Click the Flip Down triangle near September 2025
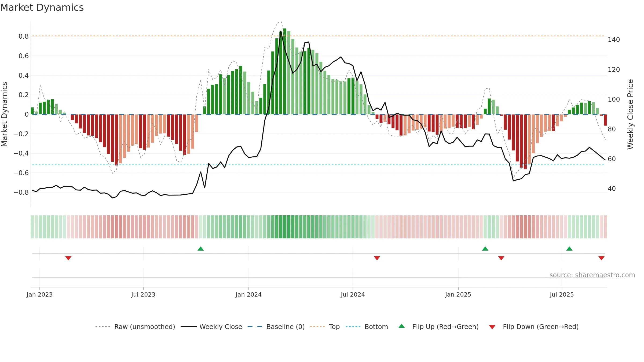 point(601,258)
